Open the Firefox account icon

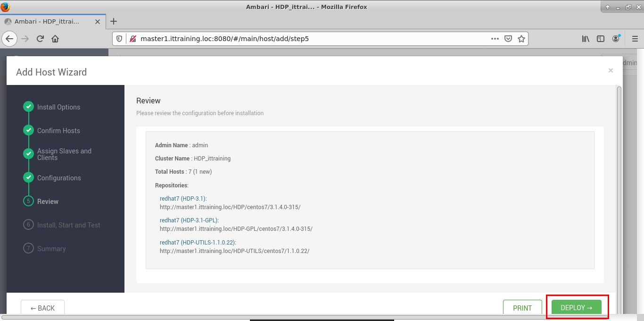click(616, 39)
